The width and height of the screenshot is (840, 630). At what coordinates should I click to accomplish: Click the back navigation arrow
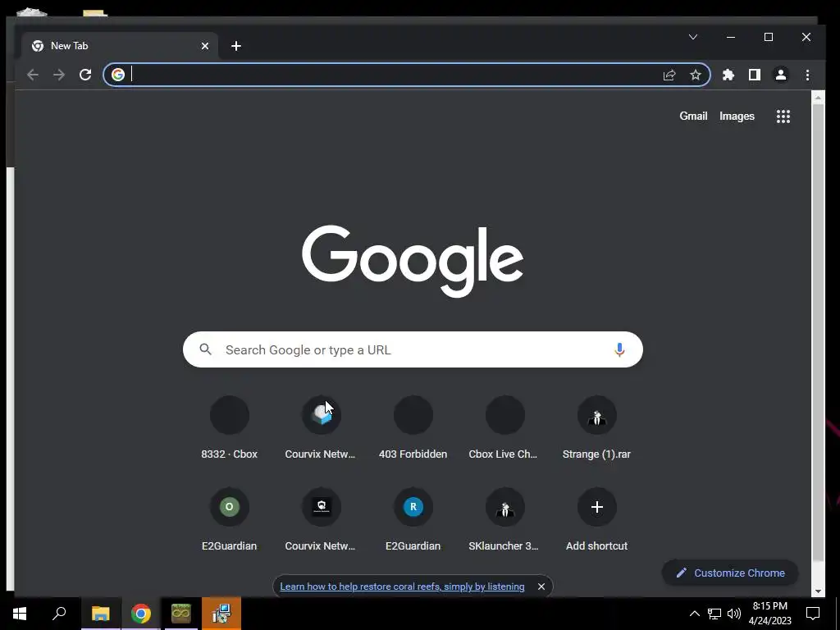click(x=33, y=75)
